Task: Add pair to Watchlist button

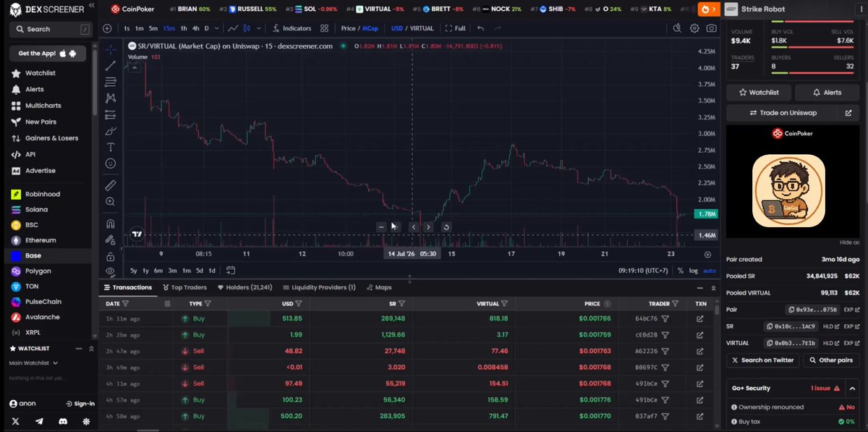Action: [758, 93]
